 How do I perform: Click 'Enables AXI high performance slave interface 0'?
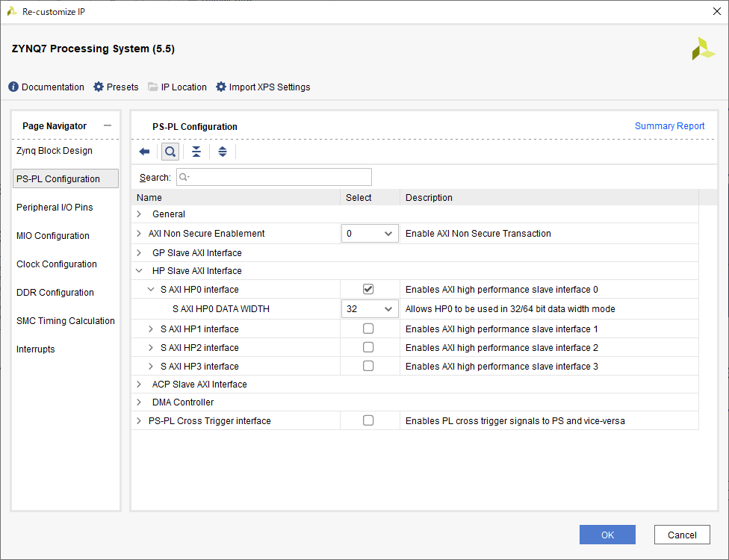coord(502,289)
